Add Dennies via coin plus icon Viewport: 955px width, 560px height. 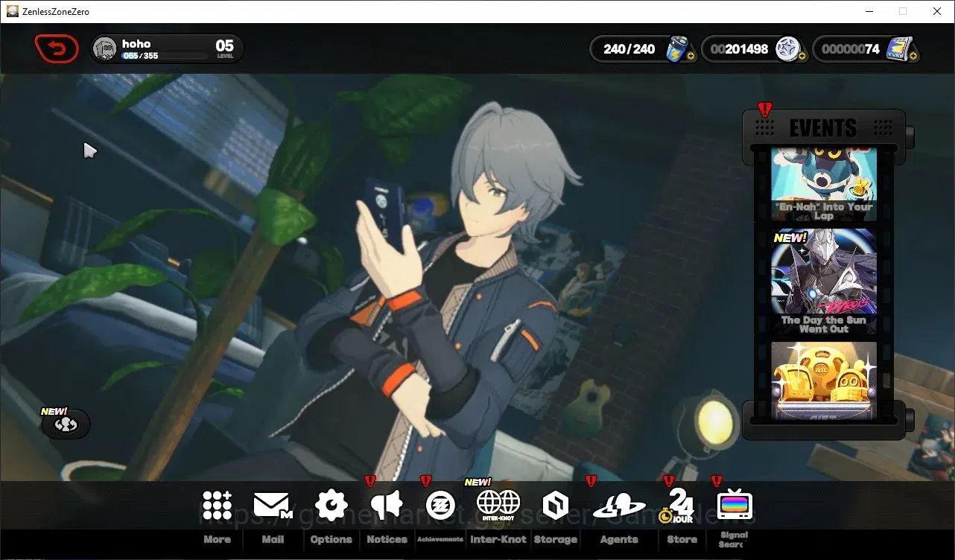tap(802, 56)
